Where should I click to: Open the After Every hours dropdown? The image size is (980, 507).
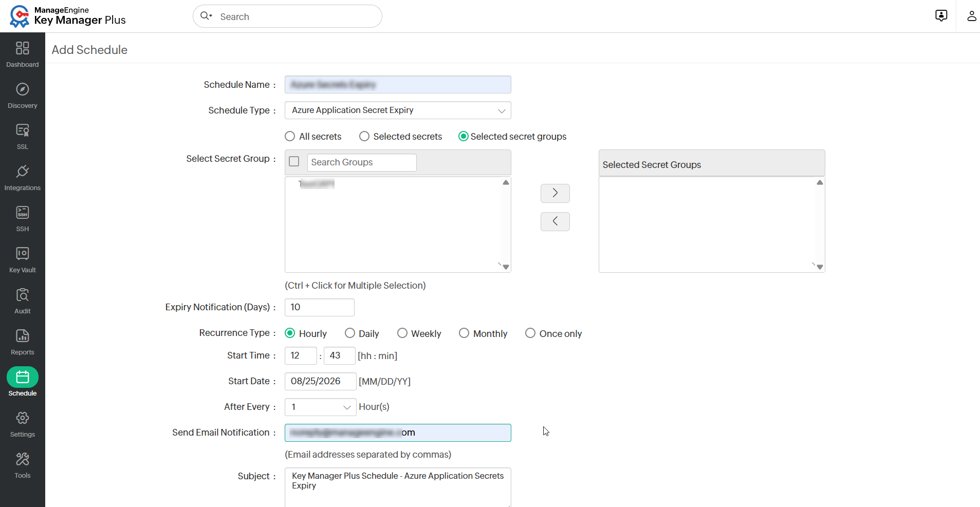point(320,407)
